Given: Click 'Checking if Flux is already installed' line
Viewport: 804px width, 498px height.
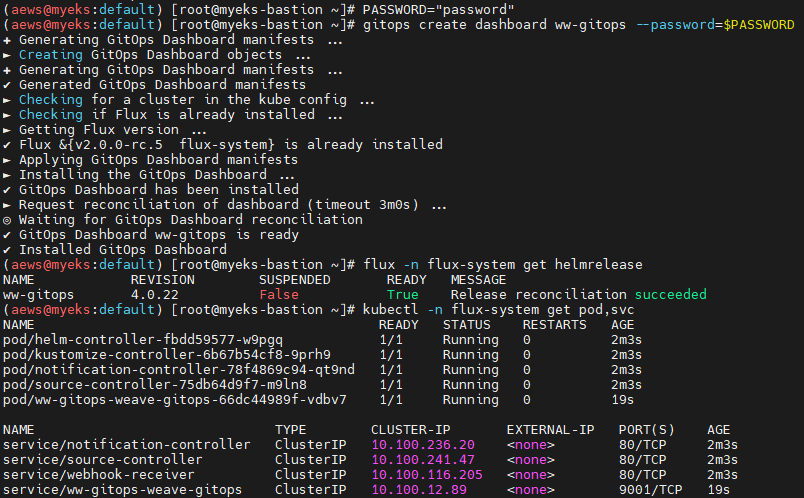Looking at the screenshot, I should 167,114.
